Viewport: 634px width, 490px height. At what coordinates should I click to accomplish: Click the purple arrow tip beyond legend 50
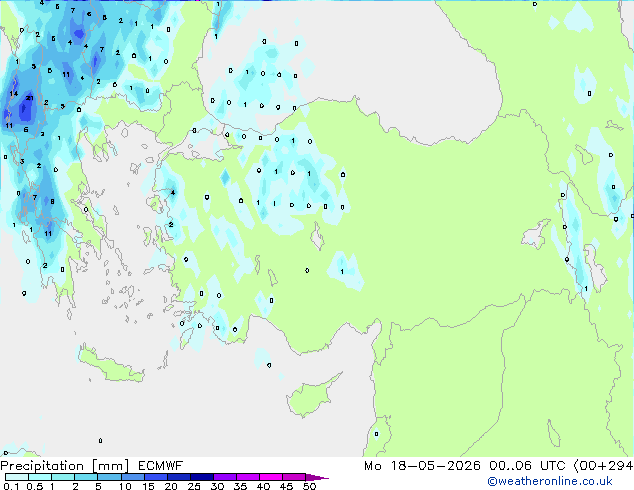(x=317, y=477)
